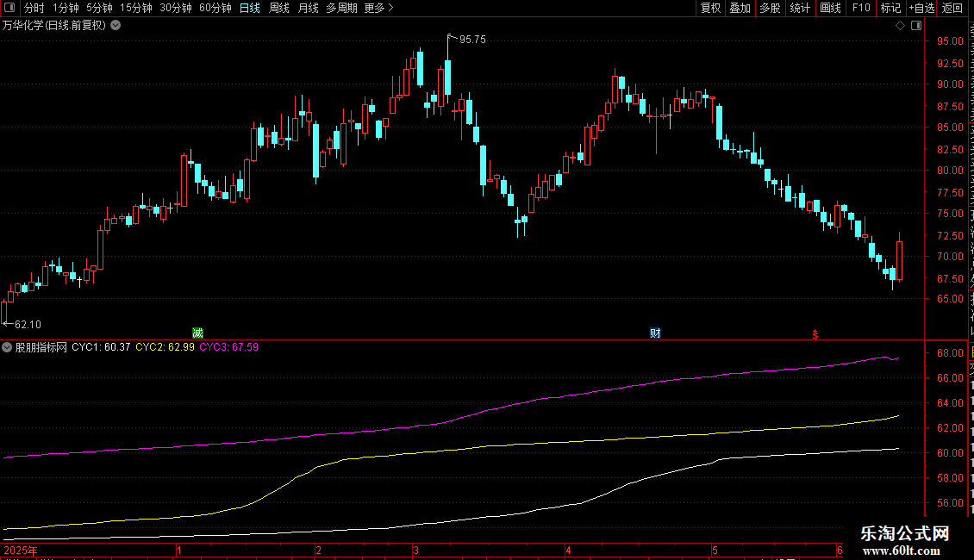Select the 5分钟 period

99,8
